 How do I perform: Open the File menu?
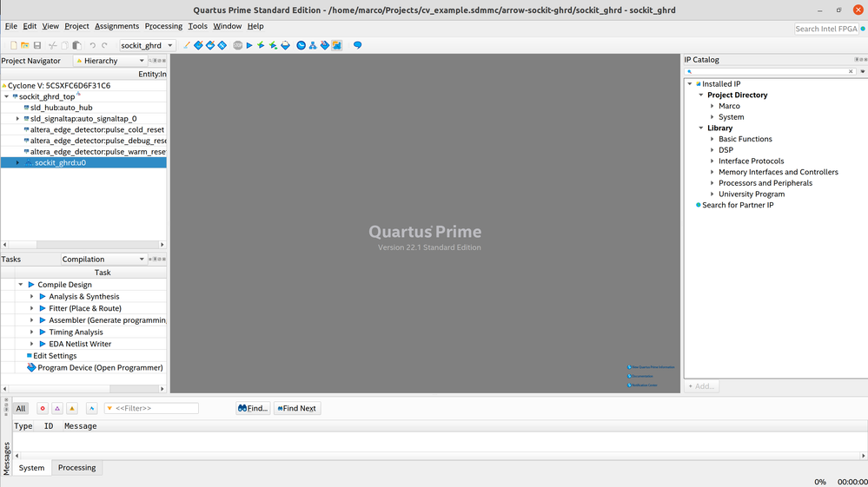pyautogui.click(x=11, y=26)
